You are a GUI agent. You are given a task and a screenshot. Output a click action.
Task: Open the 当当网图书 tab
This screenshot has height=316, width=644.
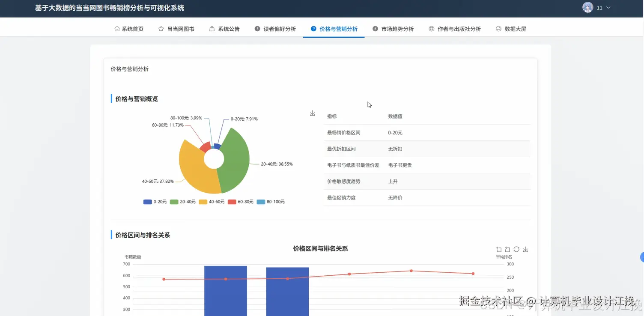[176, 29]
